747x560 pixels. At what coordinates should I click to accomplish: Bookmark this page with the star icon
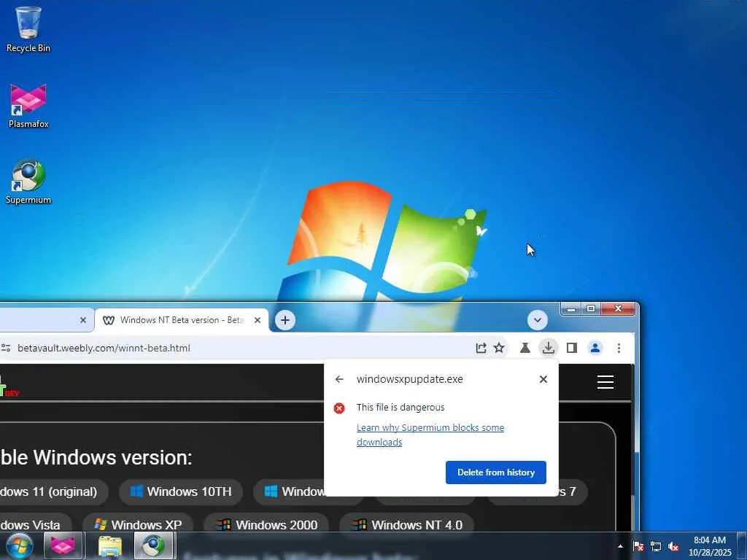[499, 348]
